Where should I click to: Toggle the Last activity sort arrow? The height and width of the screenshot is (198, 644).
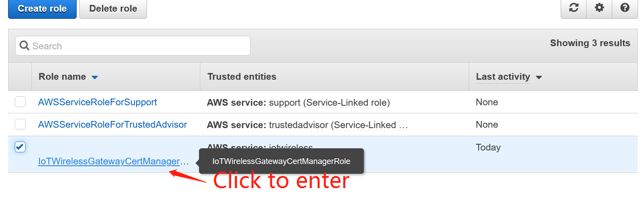[x=539, y=77]
